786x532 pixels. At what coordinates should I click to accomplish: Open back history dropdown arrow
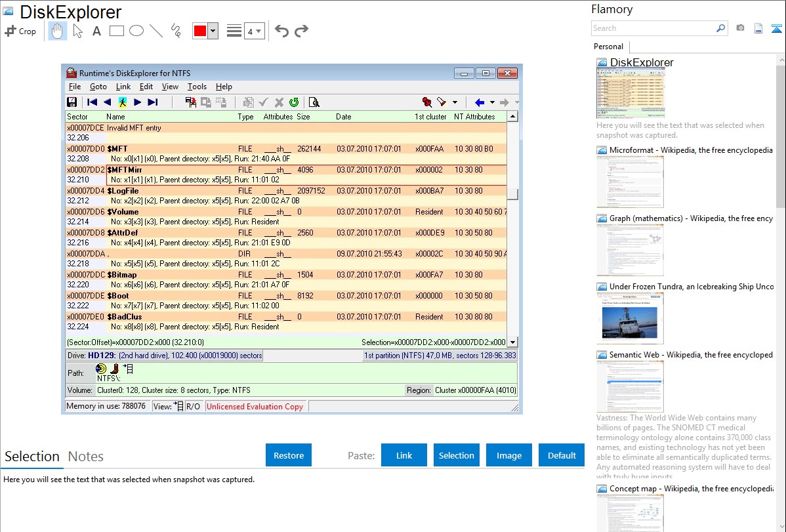tap(492, 102)
